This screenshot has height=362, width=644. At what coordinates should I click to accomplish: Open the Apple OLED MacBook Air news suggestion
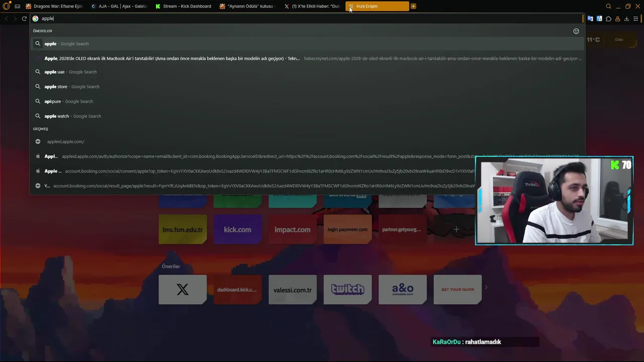click(x=307, y=58)
